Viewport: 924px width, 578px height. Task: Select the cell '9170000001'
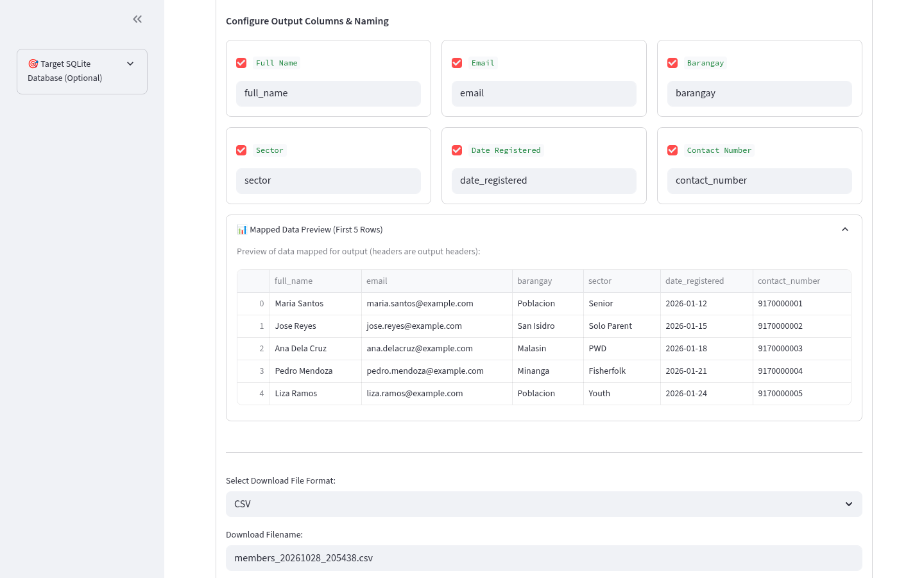pos(802,304)
